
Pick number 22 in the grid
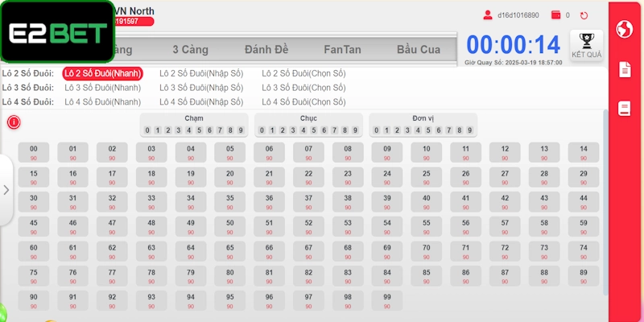[x=308, y=177]
